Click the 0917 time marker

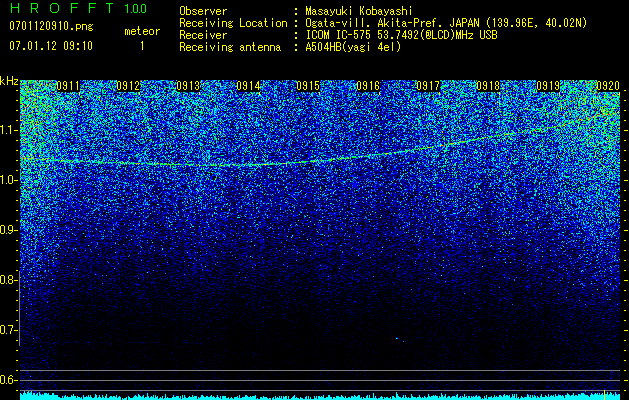[x=428, y=86]
